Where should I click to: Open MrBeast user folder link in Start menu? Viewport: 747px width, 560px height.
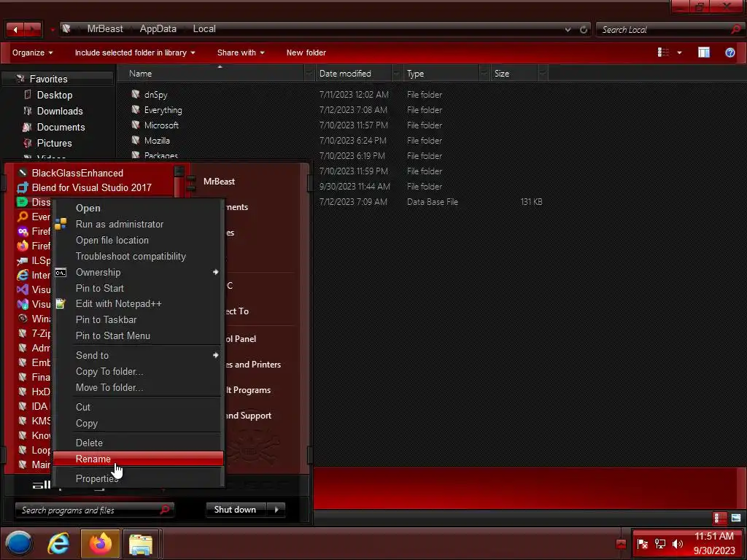219,182
